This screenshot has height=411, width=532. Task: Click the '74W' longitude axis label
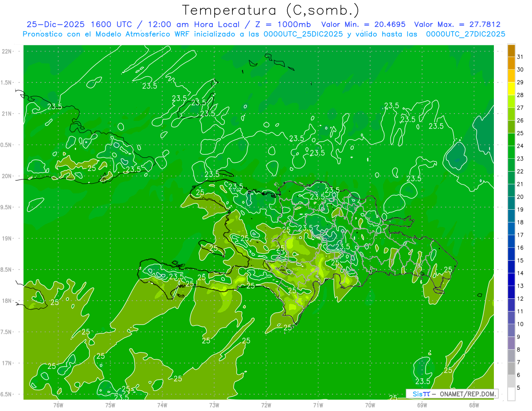[x=162, y=405]
